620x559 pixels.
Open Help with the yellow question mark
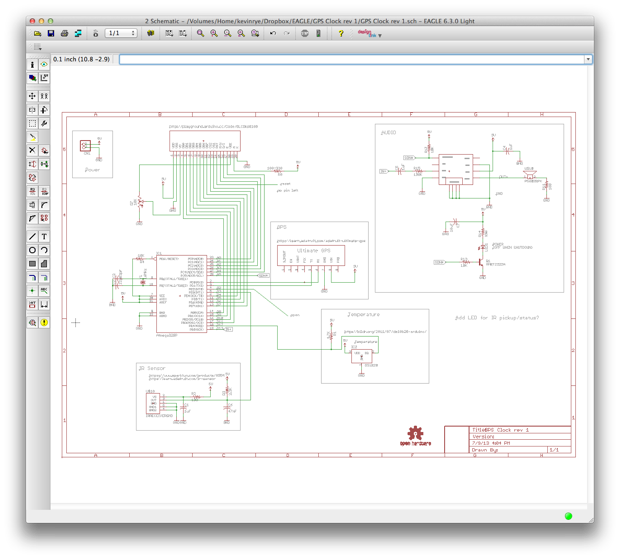[x=341, y=34]
